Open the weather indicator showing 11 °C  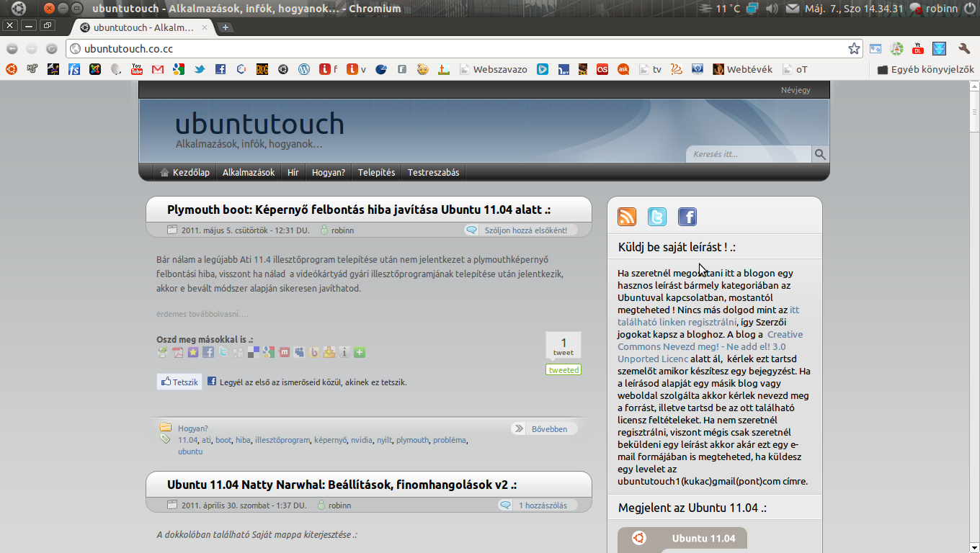click(x=720, y=9)
